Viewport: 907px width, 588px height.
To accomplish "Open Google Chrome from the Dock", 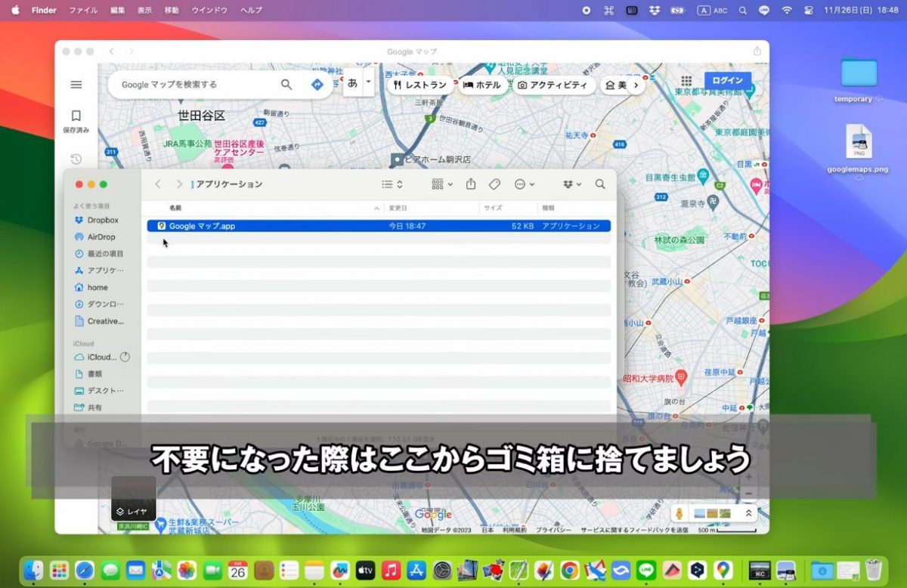I will pyautogui.click(x=570, y=571).
